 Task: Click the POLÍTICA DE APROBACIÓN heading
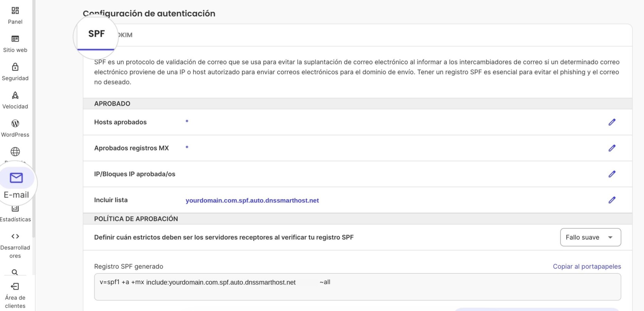tap(136, 219)
